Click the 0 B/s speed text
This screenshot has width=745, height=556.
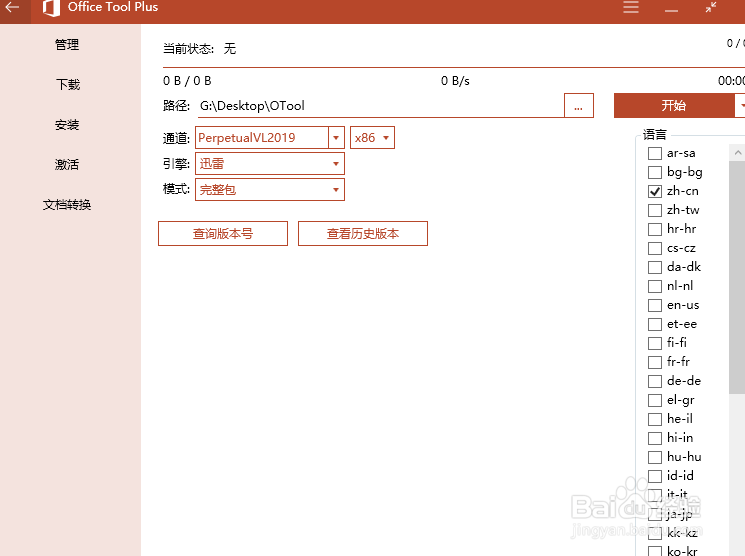[455, 81]
